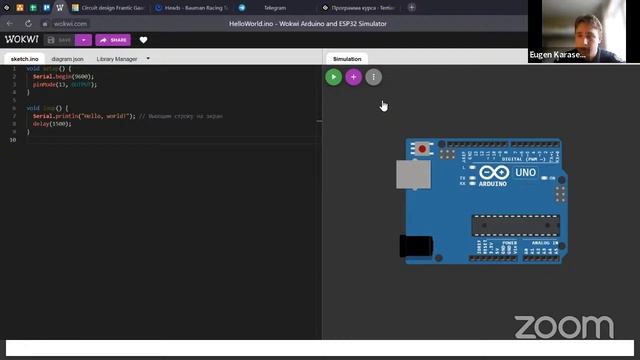Go back with the browser back arrow
Screen dimensions: 640x360
10,24
